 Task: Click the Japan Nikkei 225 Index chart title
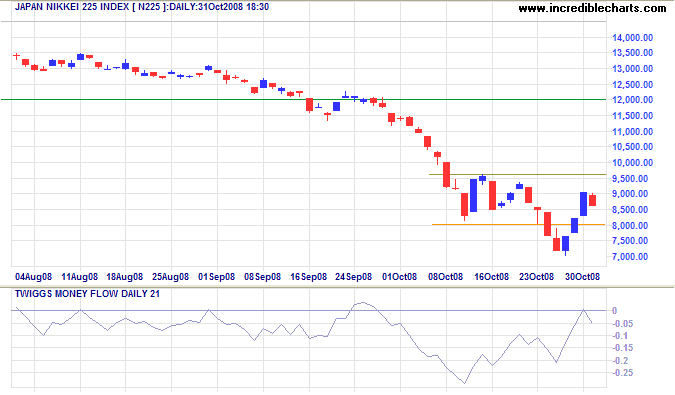click(142, 7)
